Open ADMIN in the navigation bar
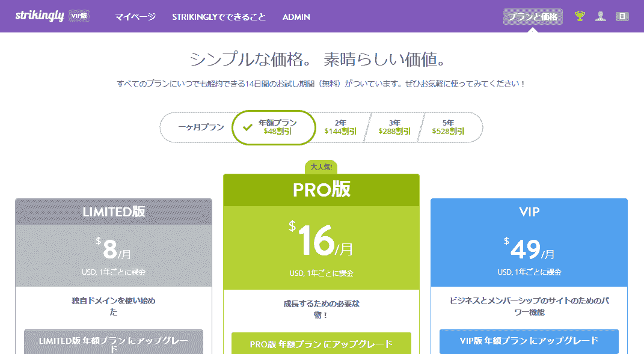The width and height of the screenshot is (644, 354). [296, 17]
